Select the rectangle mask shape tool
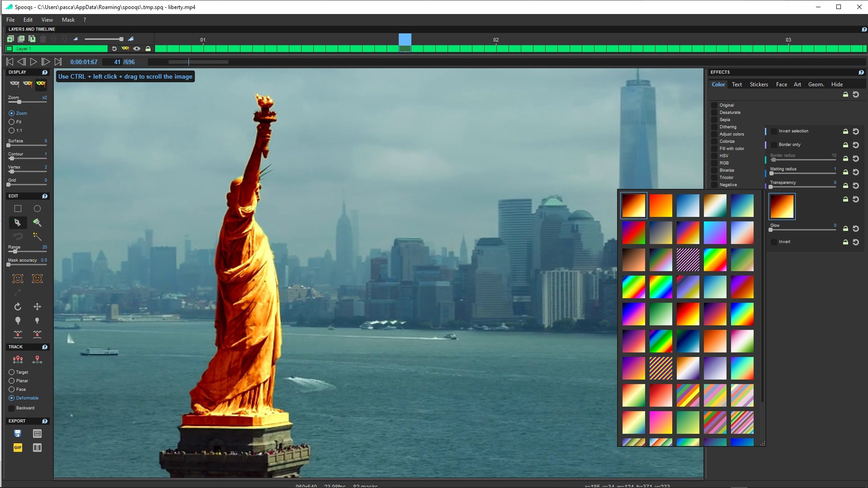The width and height of the screenshot is (868, 488). click(x=18, y=209)
